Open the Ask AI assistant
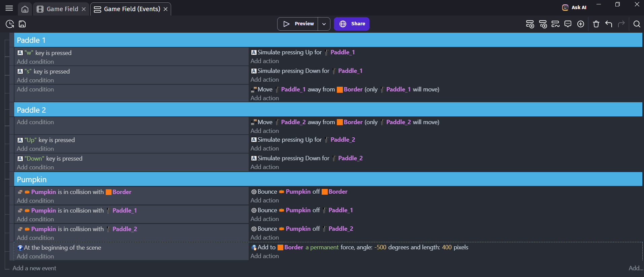The height and width of the screenshot is (277, 644). [574, 7]
